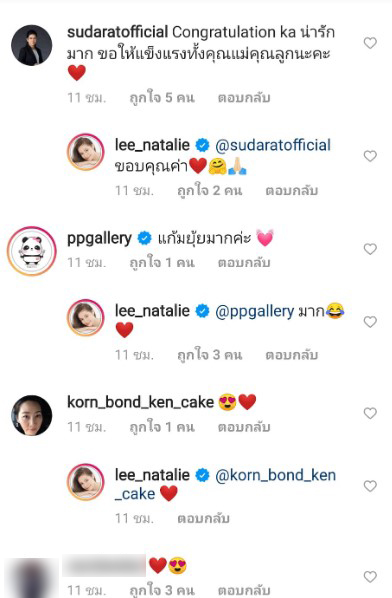This screenshot has width=392, height=598.
Task: Open the korn_bond_ken_cake profile picture
Action: coord(32,415)
